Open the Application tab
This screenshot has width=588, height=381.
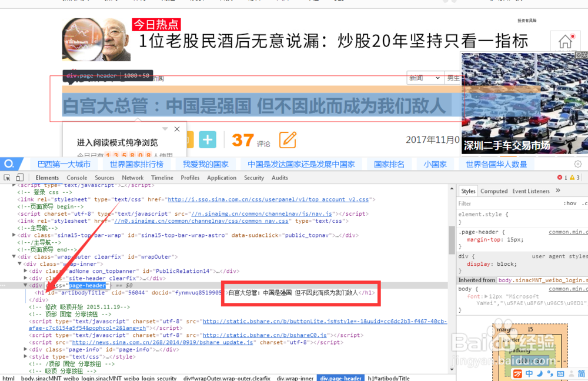pyautogui.click(x=222, y=178)
